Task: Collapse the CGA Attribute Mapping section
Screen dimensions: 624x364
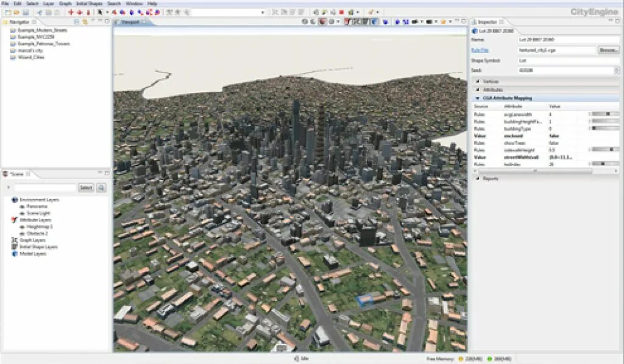Action: point(478,98)
